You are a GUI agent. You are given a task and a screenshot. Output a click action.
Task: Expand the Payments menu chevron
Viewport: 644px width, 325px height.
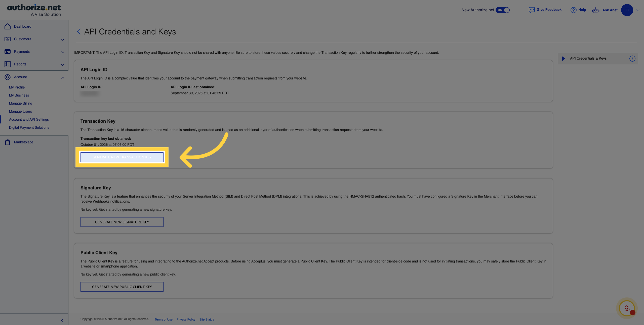(63, 52)
